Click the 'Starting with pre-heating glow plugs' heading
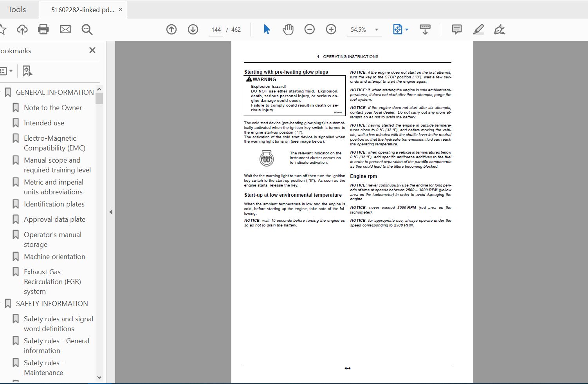Viewport: 588px width, 384px height. point(286,72)
